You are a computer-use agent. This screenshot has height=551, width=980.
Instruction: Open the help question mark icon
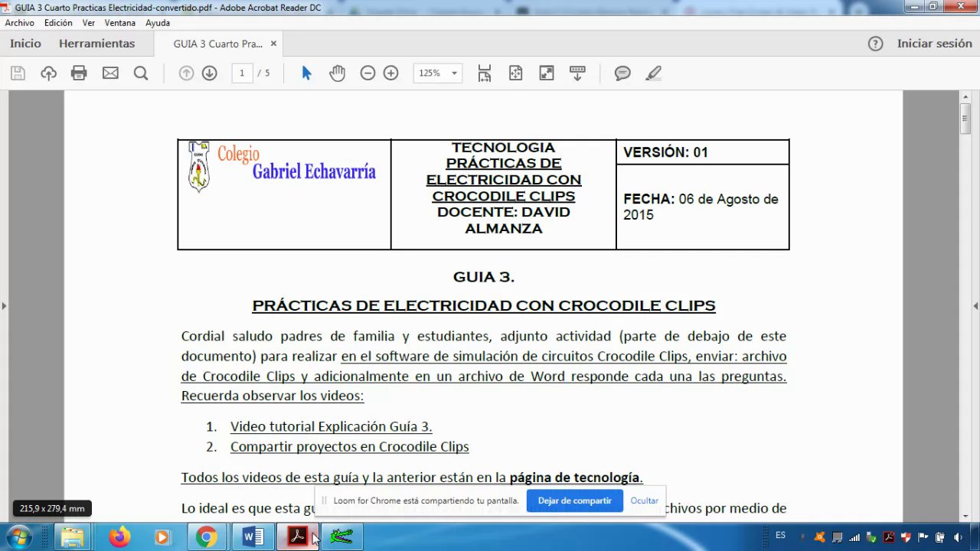point(876,44)
